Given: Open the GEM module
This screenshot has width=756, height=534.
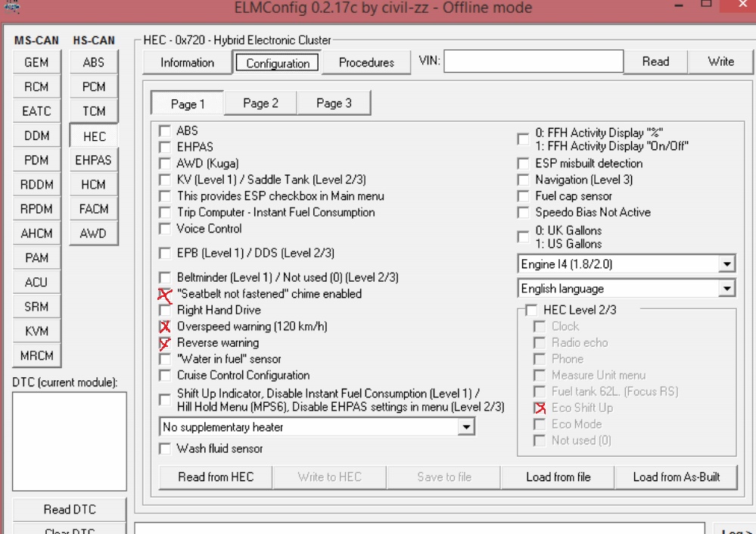Looking at the screenshot, I should pyautogui.click(x=36, y=64).
